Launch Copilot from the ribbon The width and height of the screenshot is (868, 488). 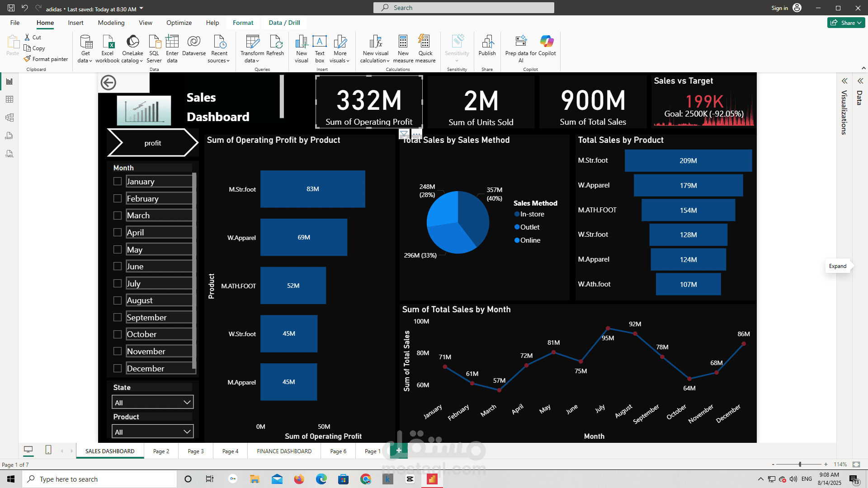547,46
